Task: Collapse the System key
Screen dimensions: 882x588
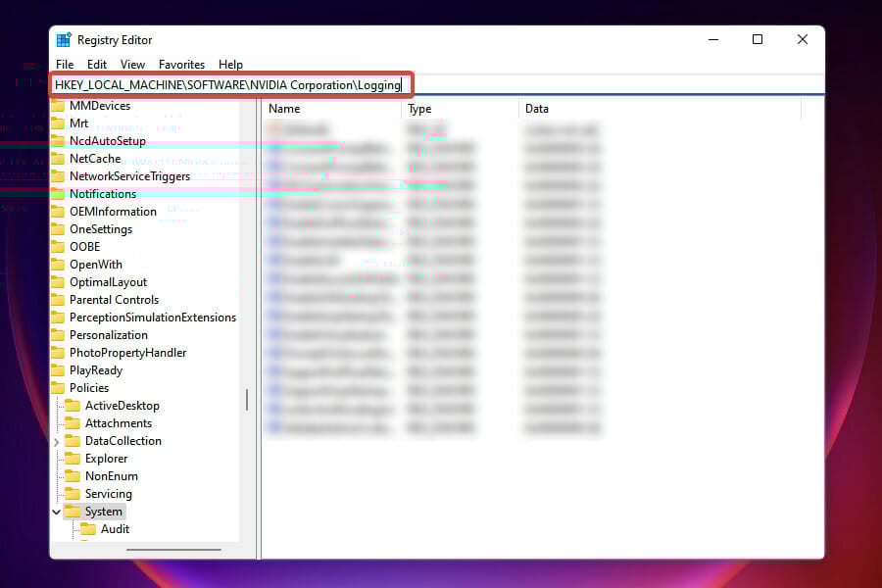Action: 56,512
